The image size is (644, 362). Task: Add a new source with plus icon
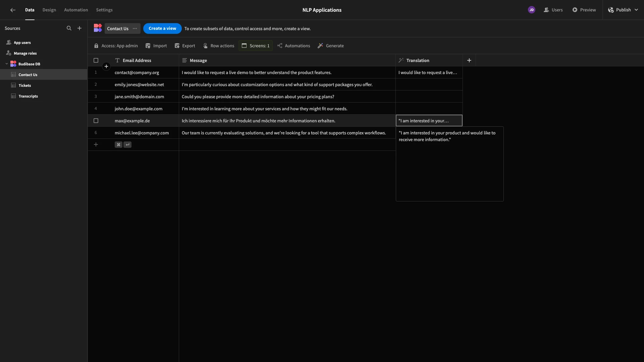point(79,28)
